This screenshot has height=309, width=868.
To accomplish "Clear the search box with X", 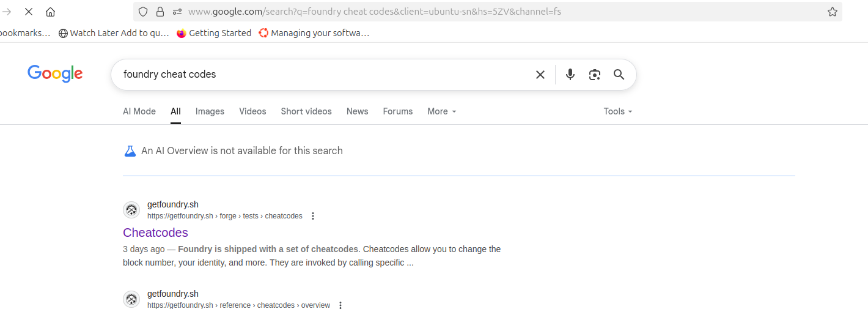I will point(540,75).
